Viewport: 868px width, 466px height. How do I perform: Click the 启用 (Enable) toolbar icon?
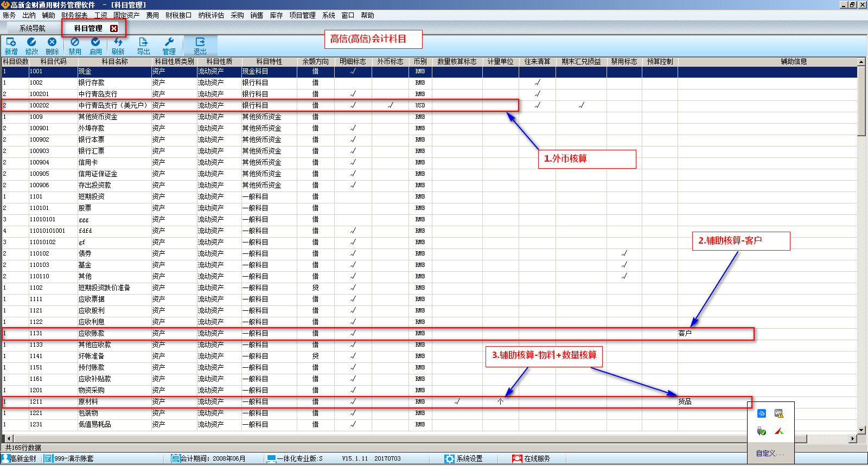pos(95,46)
